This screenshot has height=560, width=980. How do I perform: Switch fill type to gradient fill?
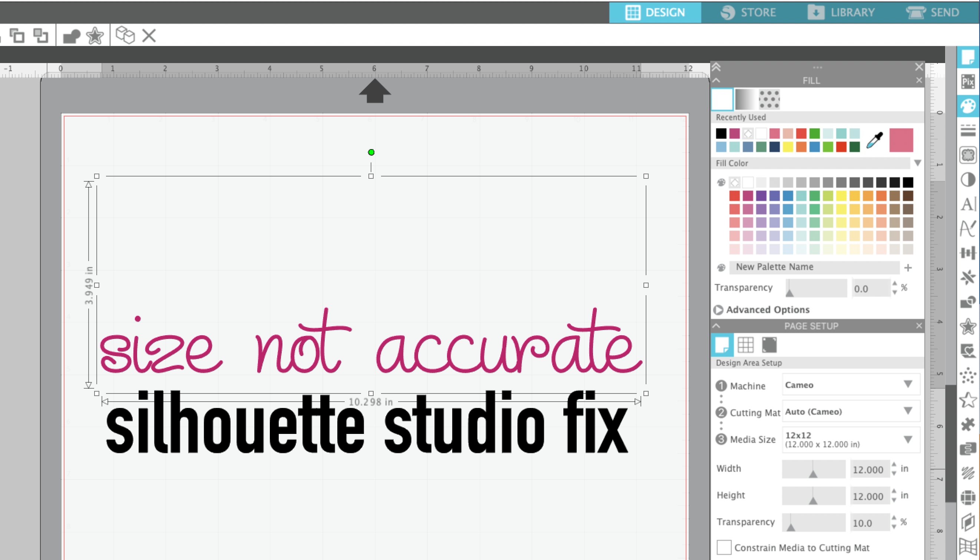point(746,99)
